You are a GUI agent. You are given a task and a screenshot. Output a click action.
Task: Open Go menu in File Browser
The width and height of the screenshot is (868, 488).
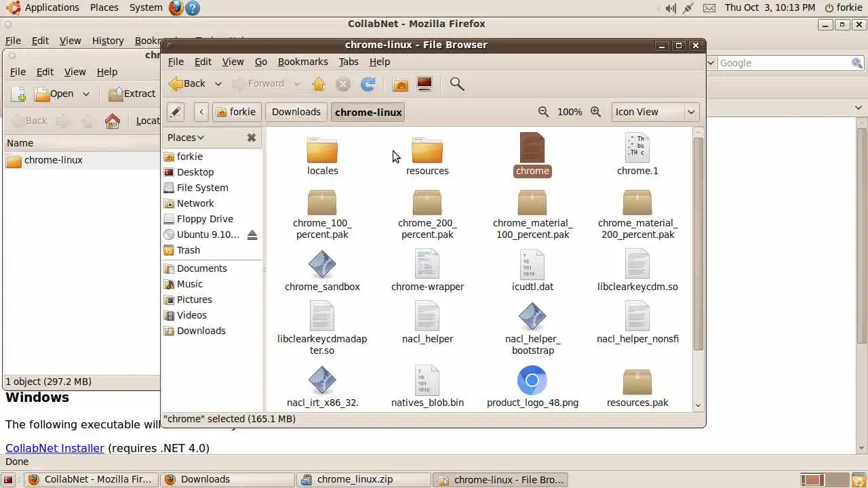[x=261, y=62]
